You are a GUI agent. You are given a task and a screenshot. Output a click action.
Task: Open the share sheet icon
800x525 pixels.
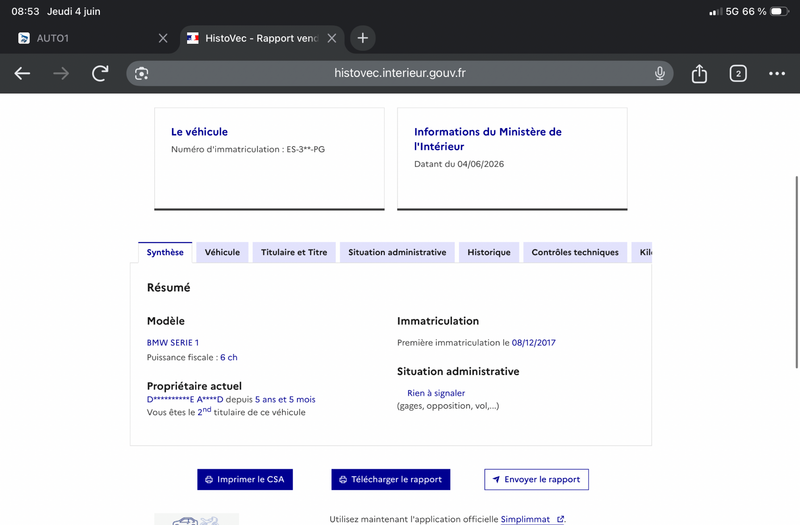(699, 73)
